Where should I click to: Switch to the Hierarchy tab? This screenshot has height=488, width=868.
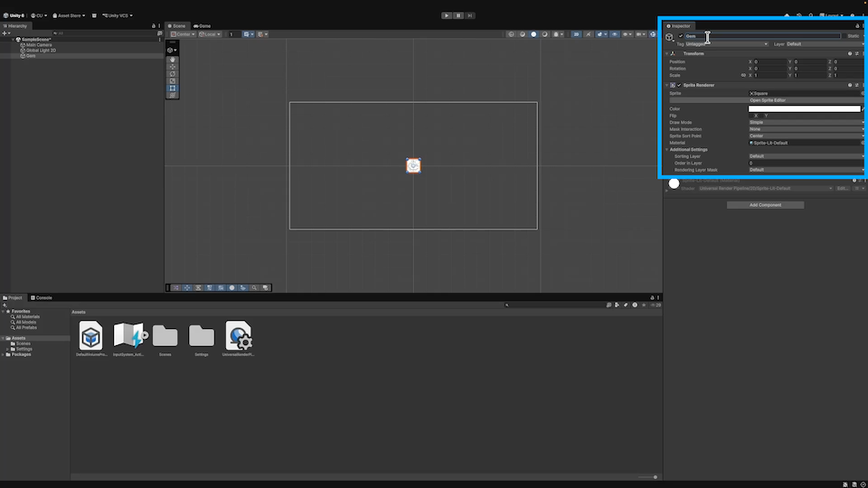15,26
